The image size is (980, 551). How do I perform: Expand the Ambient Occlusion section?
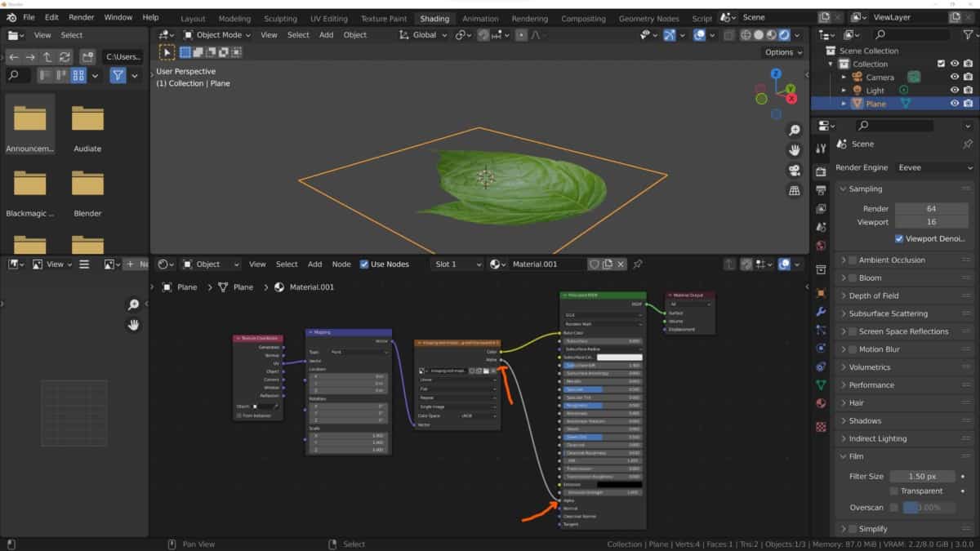click(x=890, y=260)
